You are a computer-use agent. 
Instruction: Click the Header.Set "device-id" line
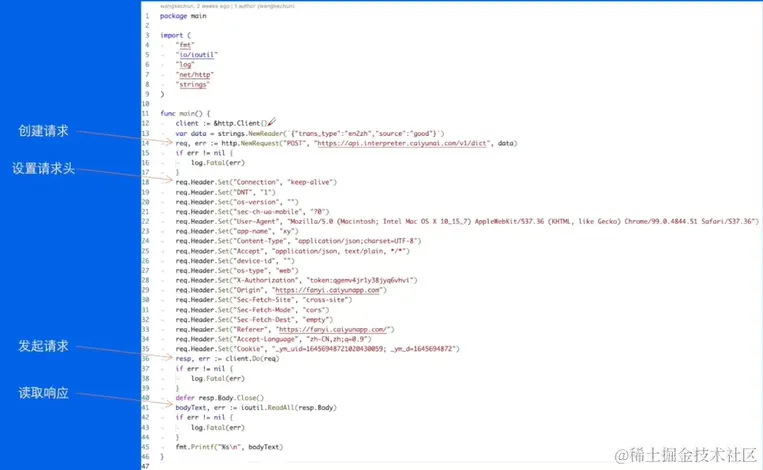235,261
